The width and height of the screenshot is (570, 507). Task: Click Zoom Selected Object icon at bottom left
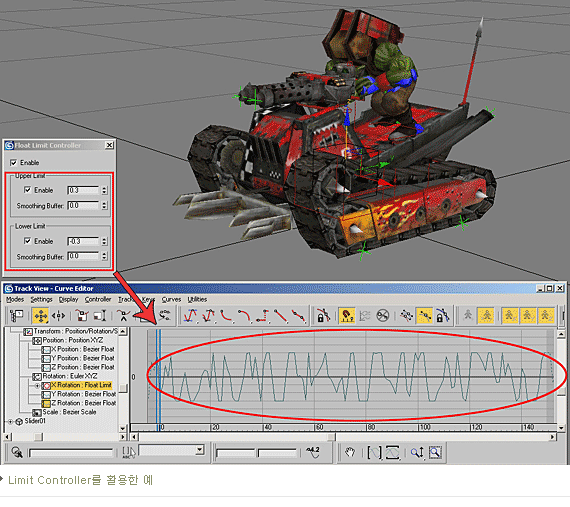click(x=17, y=452)
